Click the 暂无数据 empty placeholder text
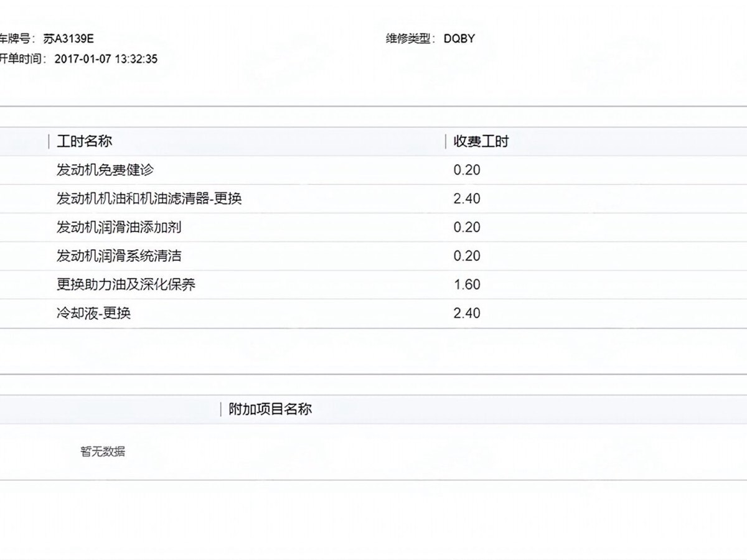The image size is (747, 560). pos(103,452)
